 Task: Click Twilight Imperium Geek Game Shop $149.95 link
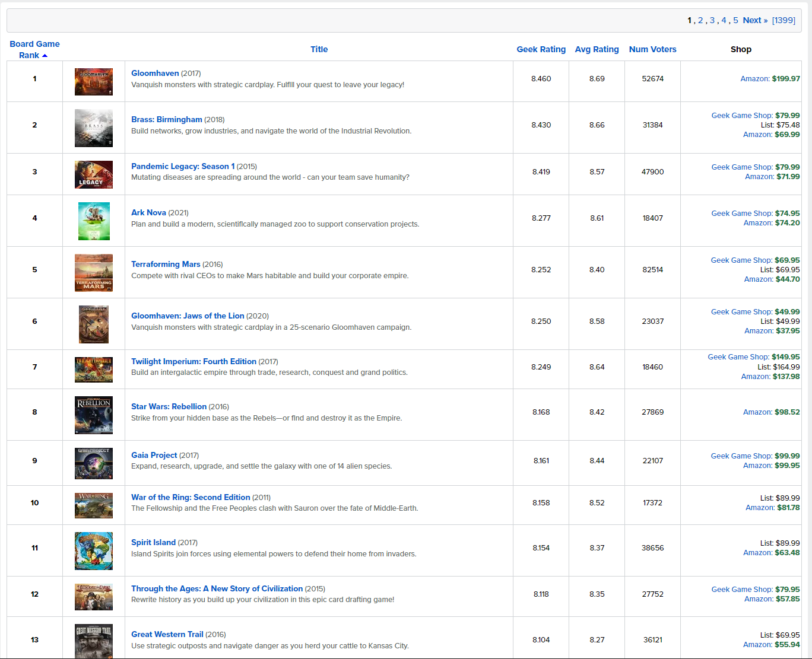click(x=754, y=356)
